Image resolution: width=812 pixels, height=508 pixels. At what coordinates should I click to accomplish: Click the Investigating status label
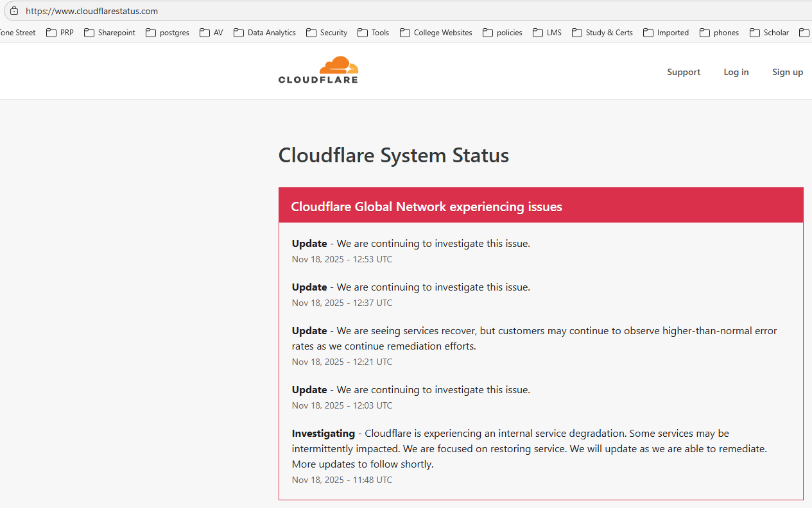[324, 433]
